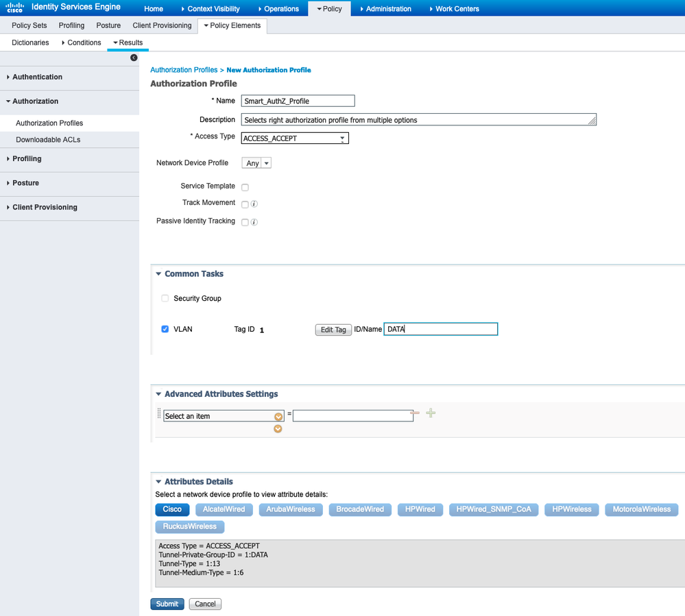Viewport: 685px width, 616px height.
Task: Click the advanced attribute value field
Action: tap(353, 416)
